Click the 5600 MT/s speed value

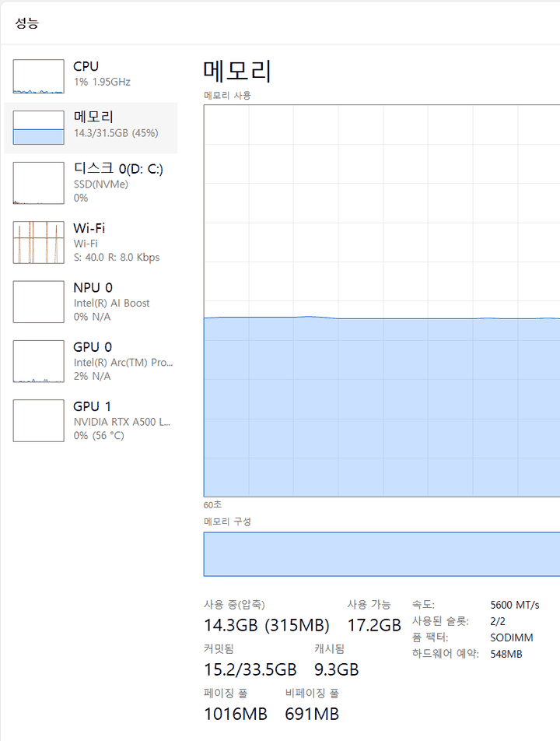515,605
